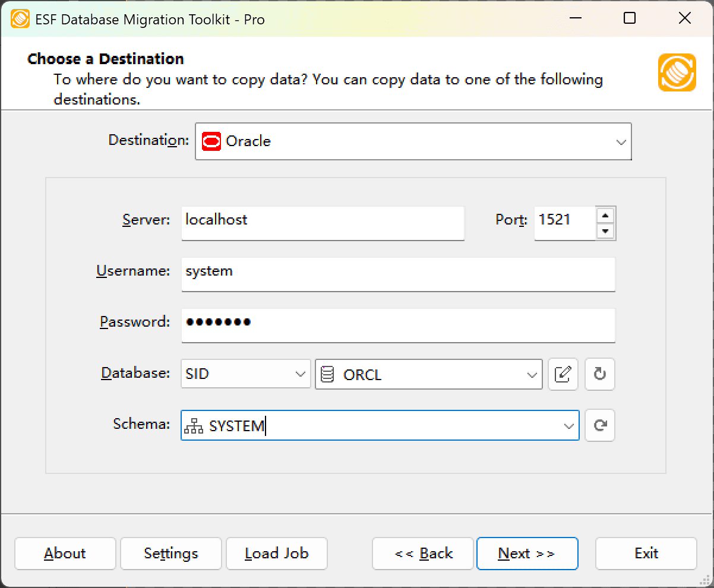Open the edit database name editor
This screenshot has height=588, width=714.
pos(563,374)
